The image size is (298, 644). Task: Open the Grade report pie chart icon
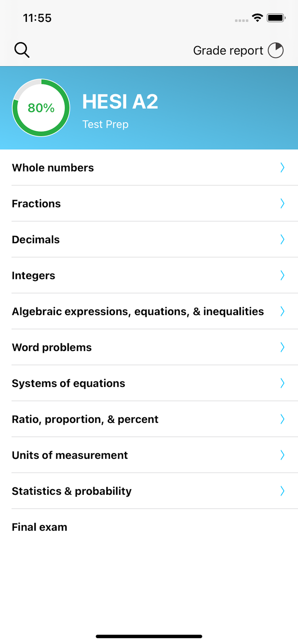[x=275, y=50]
